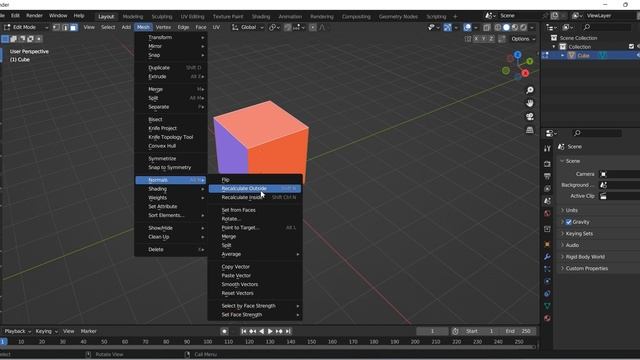Open the Global transform orientation dropdown
This screenshot has height=360, width=640.
248,27
